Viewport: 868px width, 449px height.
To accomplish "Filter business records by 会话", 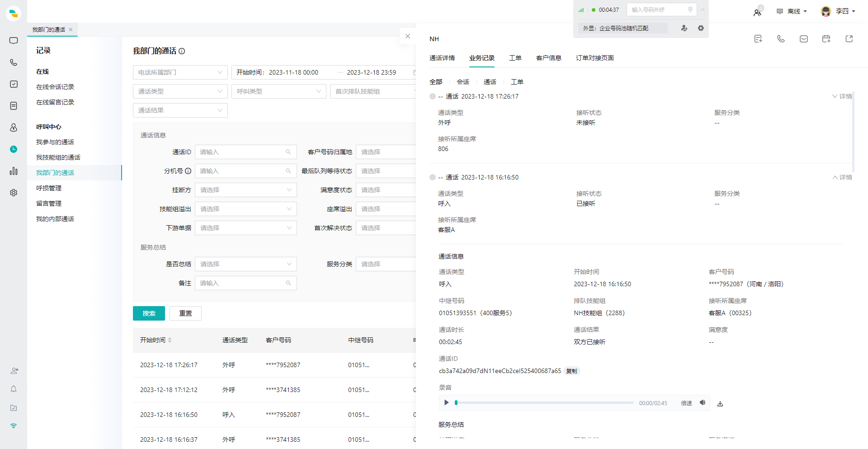I will pyautogui.click(x=463, y=82).
